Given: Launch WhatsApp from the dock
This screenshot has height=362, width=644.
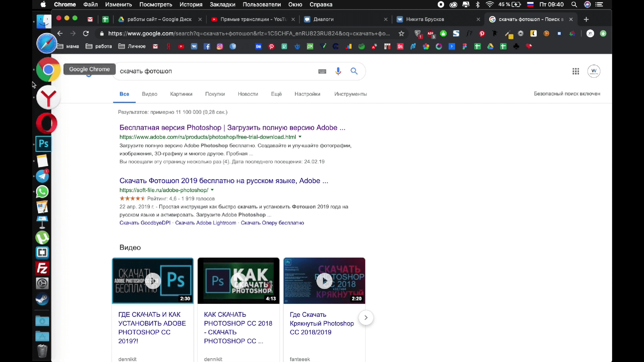Looking at the screenshot, I should pyautogui.click(x=42, y=192).
